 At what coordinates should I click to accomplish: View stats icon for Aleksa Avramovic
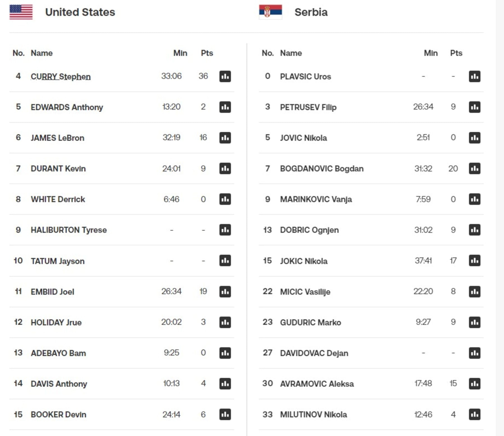pos(475,384)
